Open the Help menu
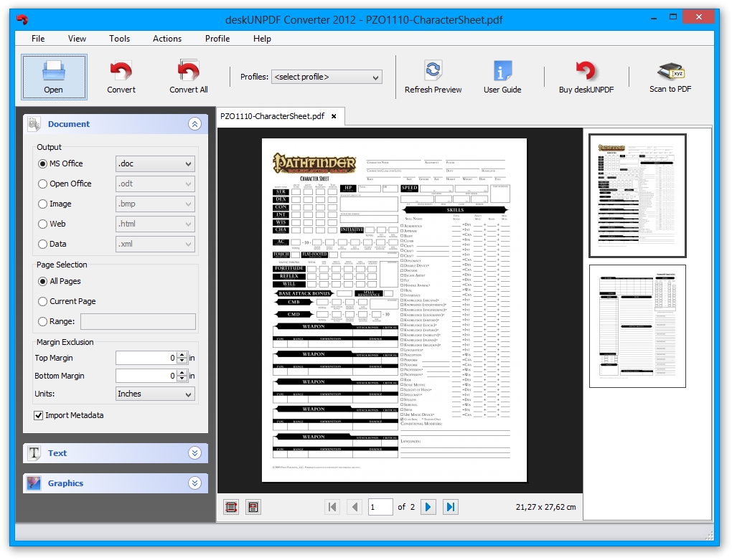Image resolution: width=732 pixels, height=560 pixels. [x=263, y=39]
